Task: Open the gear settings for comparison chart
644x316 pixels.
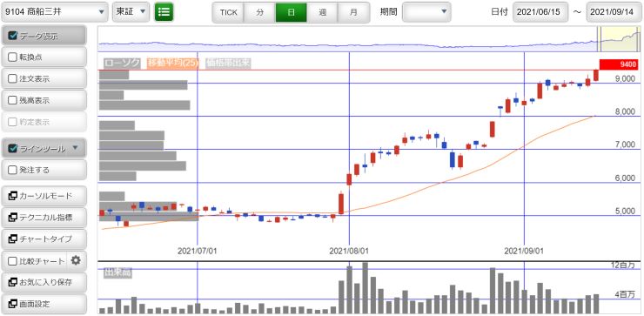Action: click(76, 260)
